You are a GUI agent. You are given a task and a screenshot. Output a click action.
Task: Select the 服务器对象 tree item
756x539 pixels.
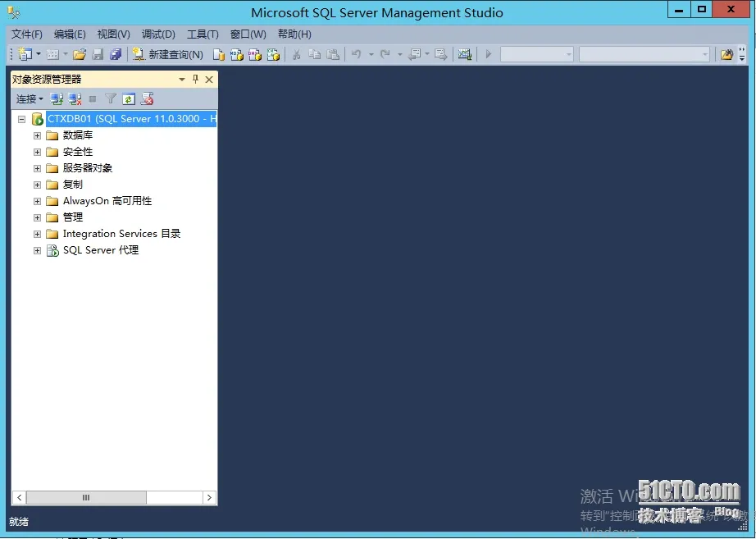(x=88, y=168)
